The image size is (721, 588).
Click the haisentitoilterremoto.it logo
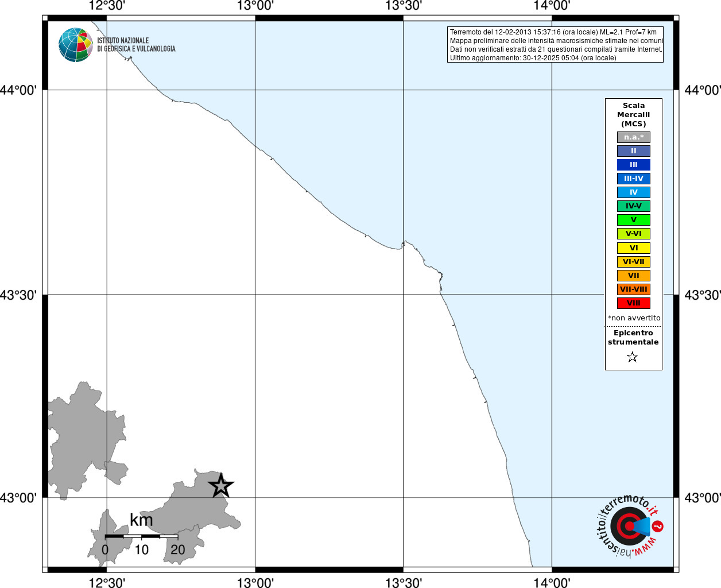coord(630,526)
